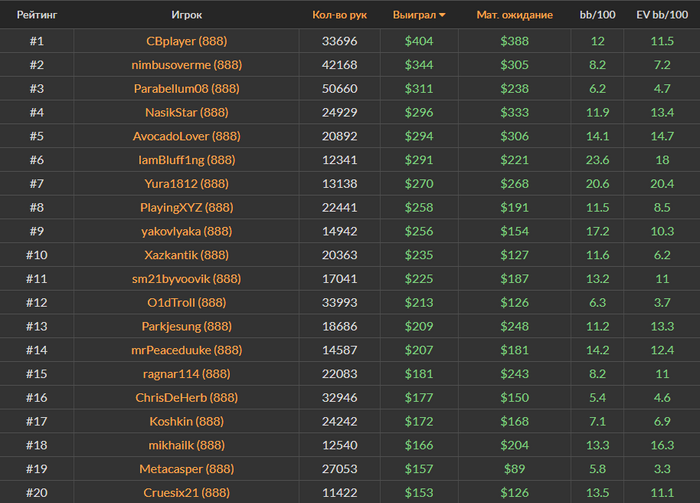Viewport: 700px width, 503px height.
Task: Select Parabellum08 (888) player name
Action: [x=187, y=89]
